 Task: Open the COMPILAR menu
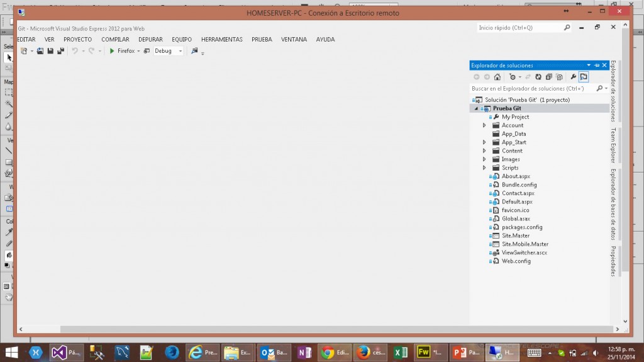click(116, 40)
